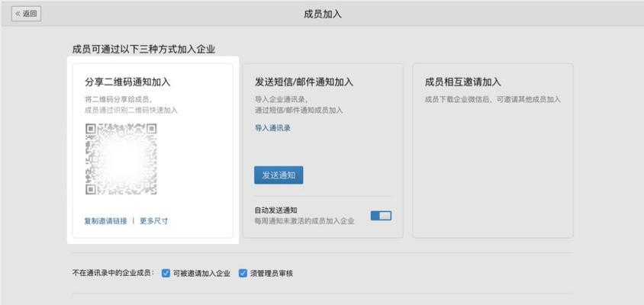
Task: Click the 成员通过识别二维码快速加入 text
Action: 131,110
